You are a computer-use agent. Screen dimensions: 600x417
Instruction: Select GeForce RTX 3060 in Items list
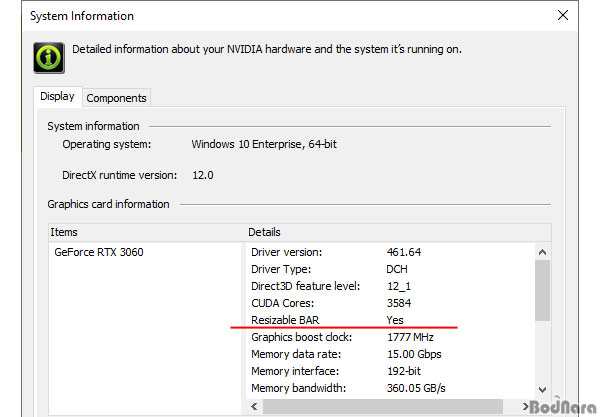point(99,252)
